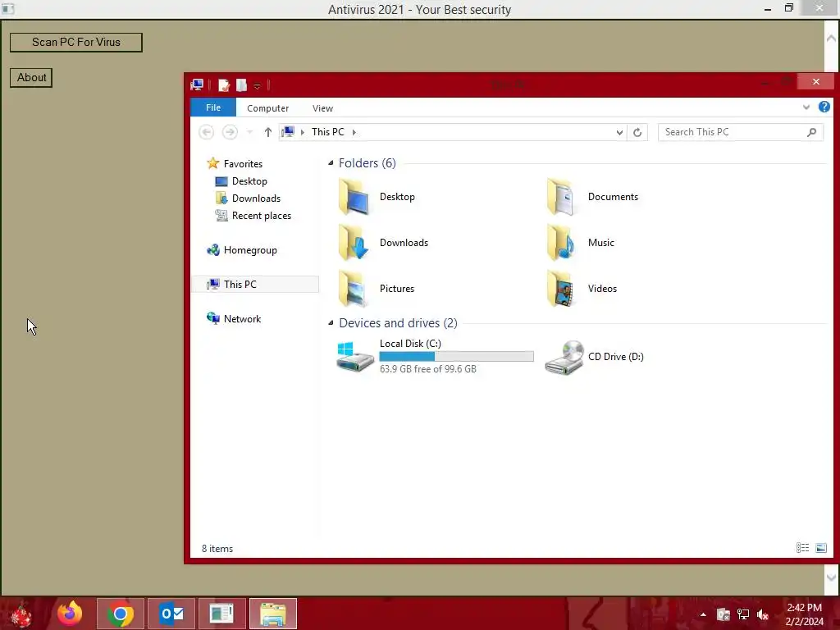Select the Music folder icon
840x630 pixels.
[x=561, y=243]
